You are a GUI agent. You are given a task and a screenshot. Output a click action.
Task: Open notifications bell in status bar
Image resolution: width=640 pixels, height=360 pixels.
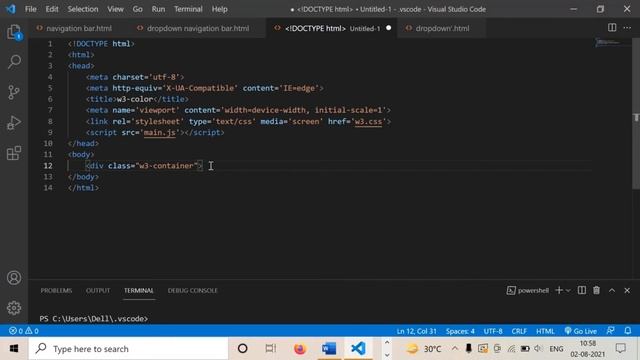628,331
